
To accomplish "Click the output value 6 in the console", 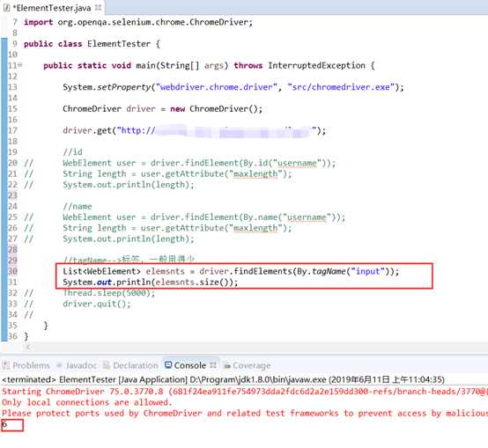I will click(x=4, y=423).
